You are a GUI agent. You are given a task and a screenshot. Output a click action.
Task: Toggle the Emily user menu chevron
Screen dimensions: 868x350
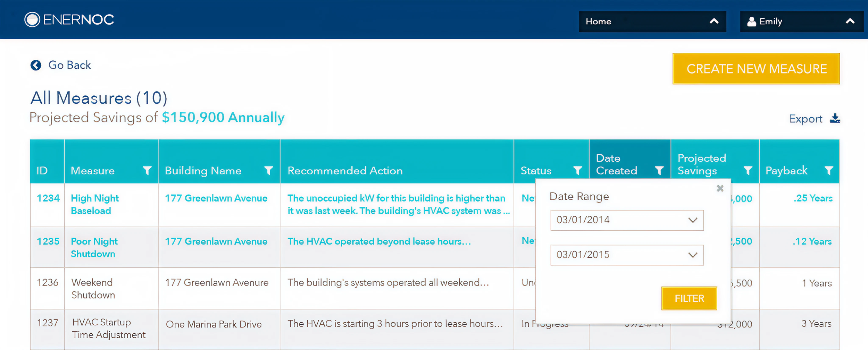(x=850, y=21)
